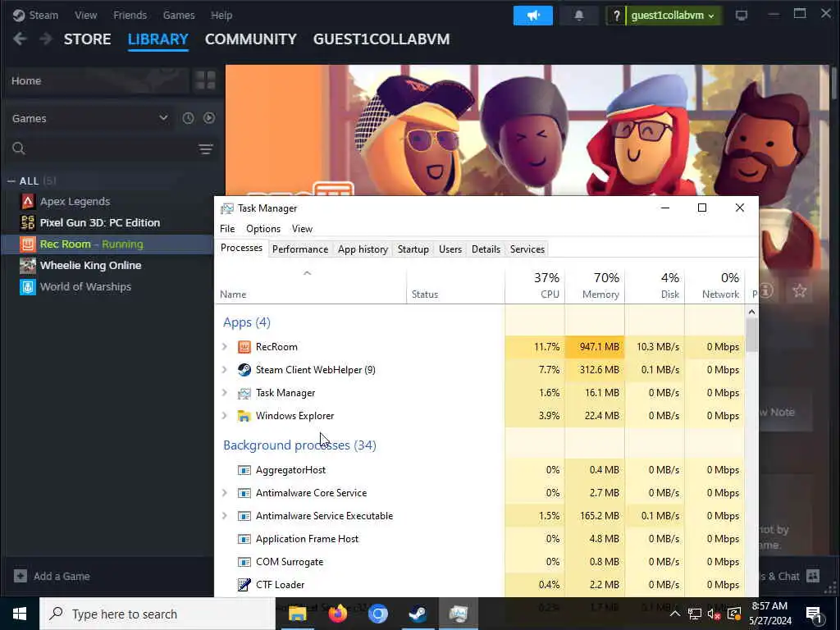Select the CTF Loader process icon
The height and width of the screenshot is (630, 840).
(244, 584)
